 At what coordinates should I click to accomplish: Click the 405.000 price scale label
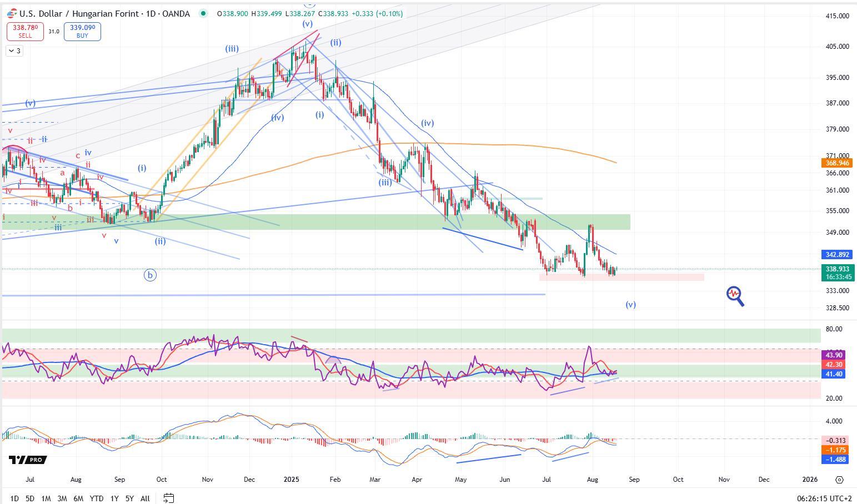(x=837, y=47)
